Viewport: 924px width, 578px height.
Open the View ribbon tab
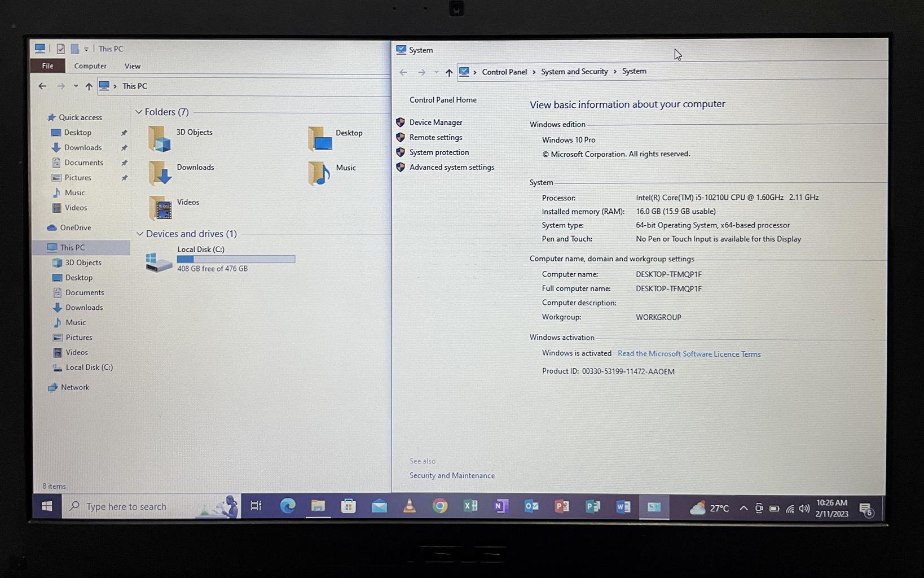tap(133, 66)
